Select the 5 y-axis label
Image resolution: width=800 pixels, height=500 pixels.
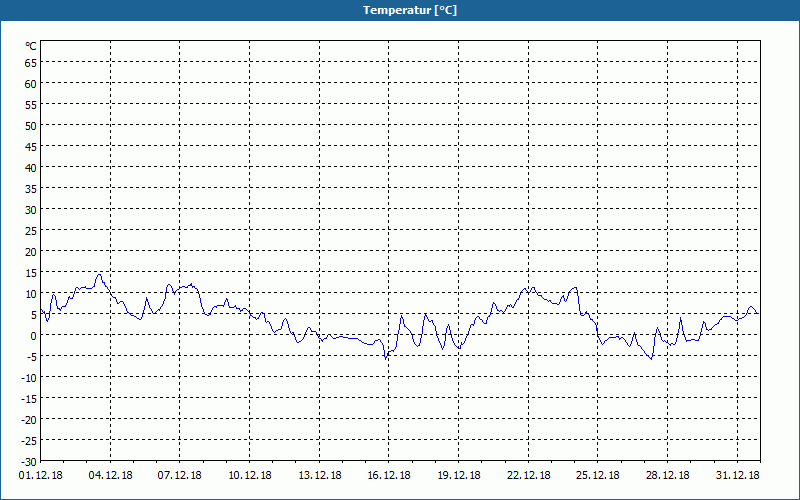(x=34, y=315)
